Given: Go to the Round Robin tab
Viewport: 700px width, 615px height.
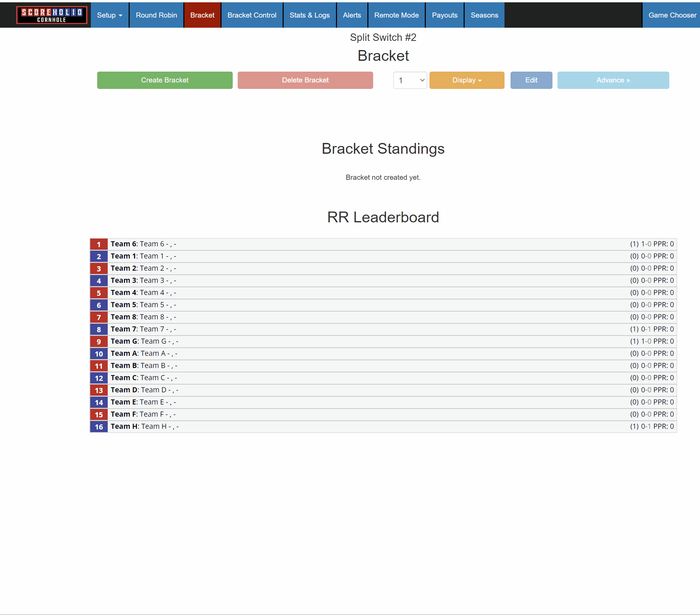Looking at the screenshot, I should coord(156,15).
